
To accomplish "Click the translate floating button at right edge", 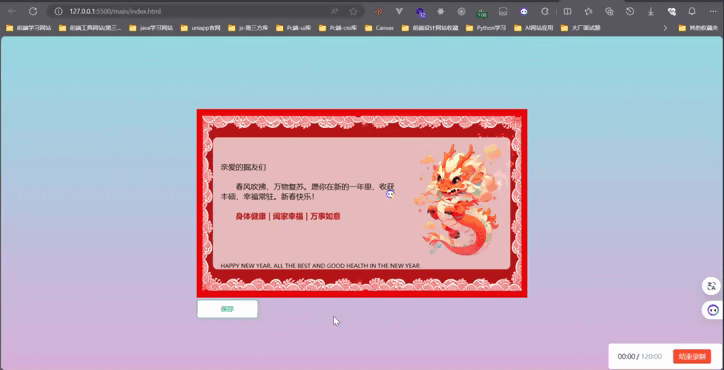I will [712, 286].
